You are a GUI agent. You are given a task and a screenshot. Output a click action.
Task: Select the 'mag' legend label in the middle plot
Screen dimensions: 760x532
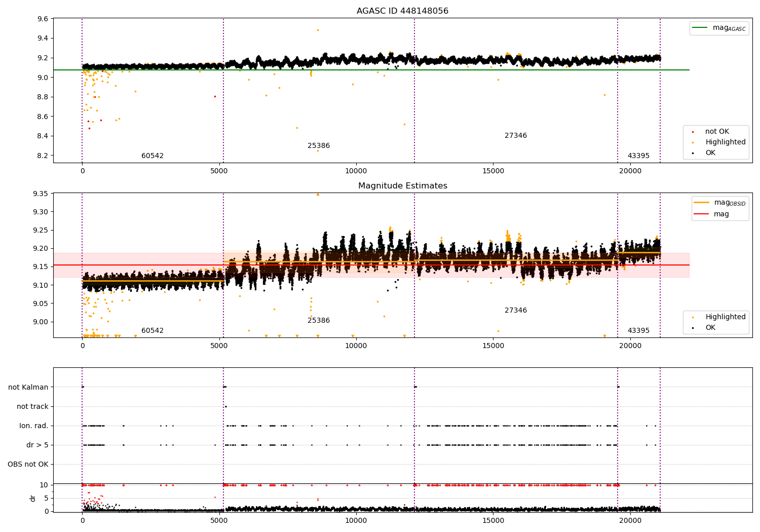(721, 214)
